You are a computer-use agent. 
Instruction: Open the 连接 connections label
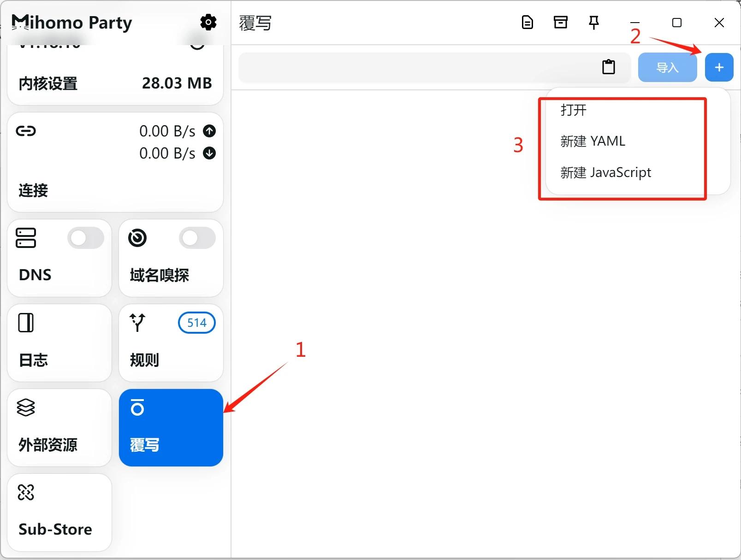pos(33,190)
